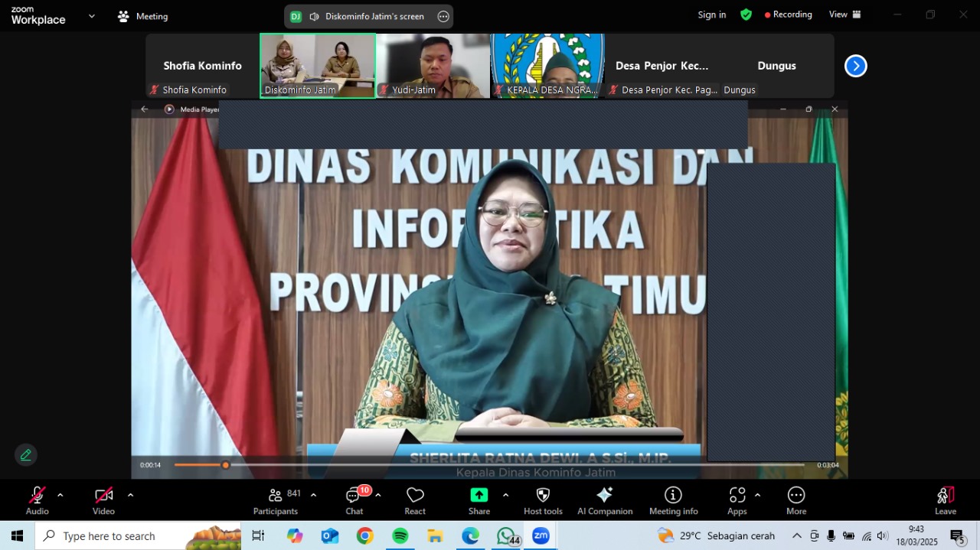Open the Chat panel

354,500
